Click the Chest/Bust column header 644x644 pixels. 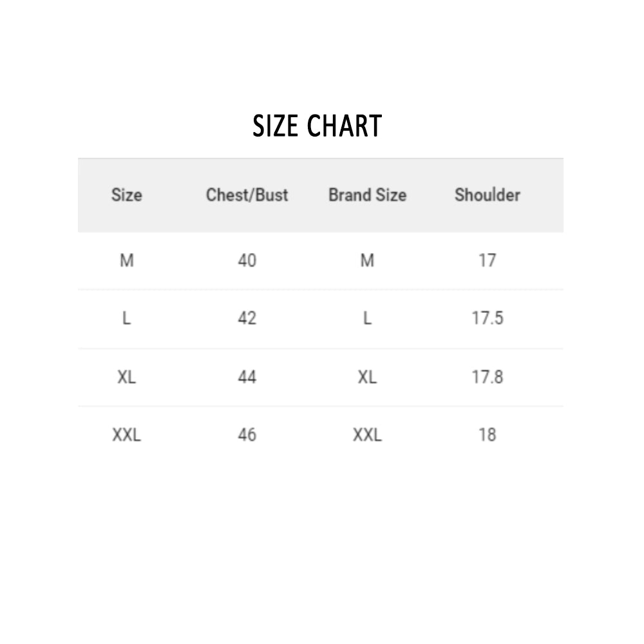click(247, 195)
